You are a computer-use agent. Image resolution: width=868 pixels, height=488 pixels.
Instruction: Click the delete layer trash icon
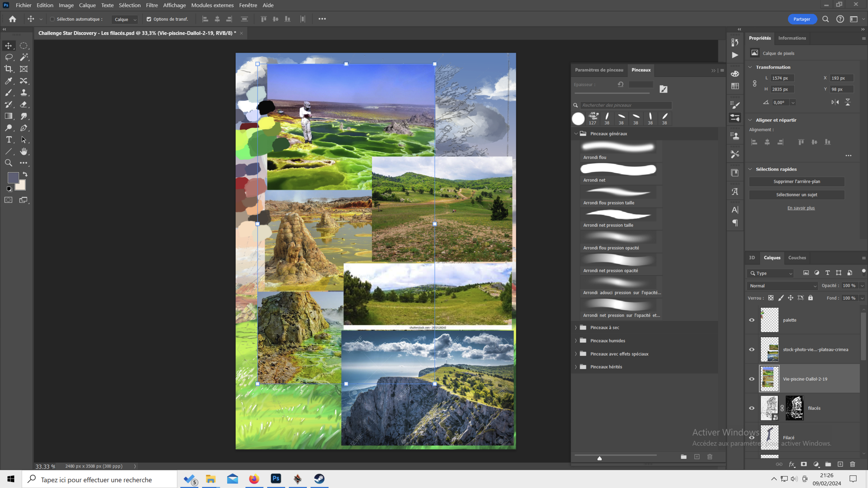pyautogui.click(x=852, y=464)
